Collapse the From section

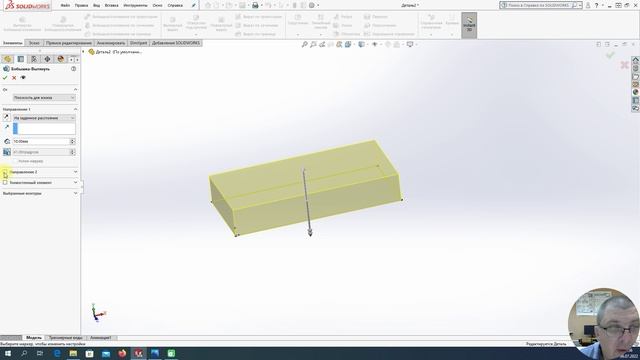point(76,89)
